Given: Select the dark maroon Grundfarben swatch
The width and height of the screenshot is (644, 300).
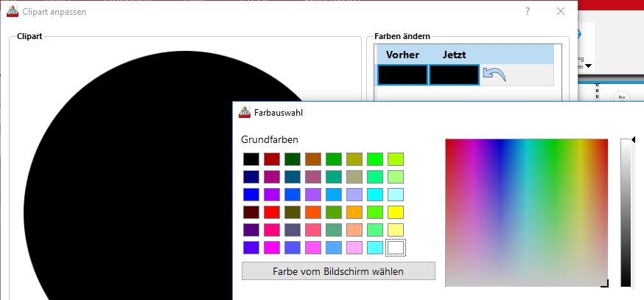Looking at the screenshot, I should [251, 212].
